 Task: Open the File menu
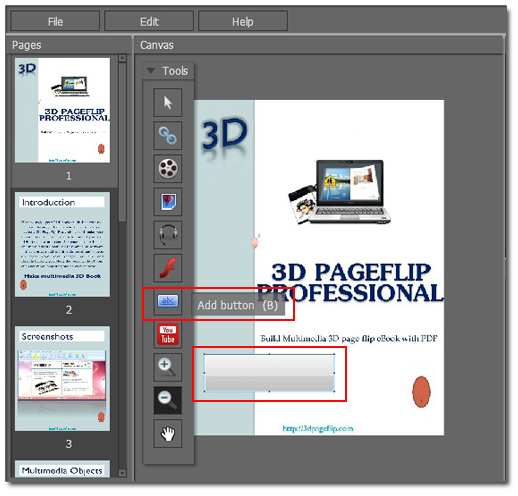pyautogui.click(x=55, y=22)
